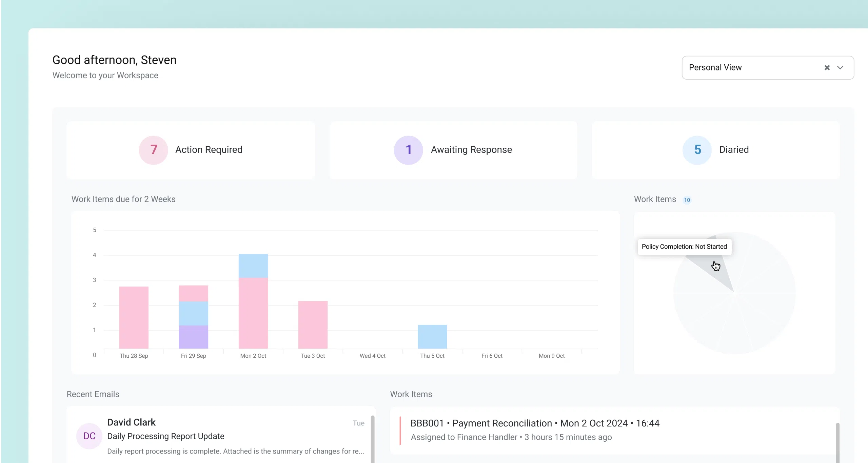
Task: Clear the Personal View selection with X
Action: click(827, 68)
